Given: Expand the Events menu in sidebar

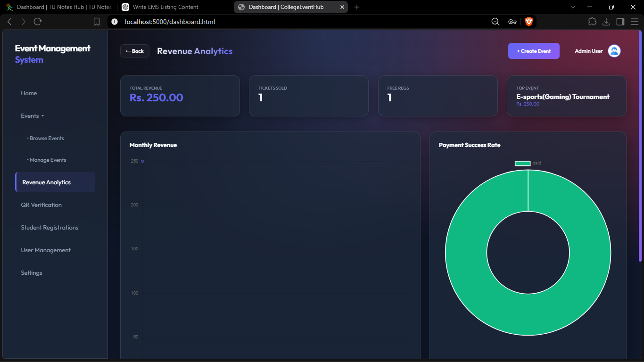Looking at the screenshot, I should 33,116.
